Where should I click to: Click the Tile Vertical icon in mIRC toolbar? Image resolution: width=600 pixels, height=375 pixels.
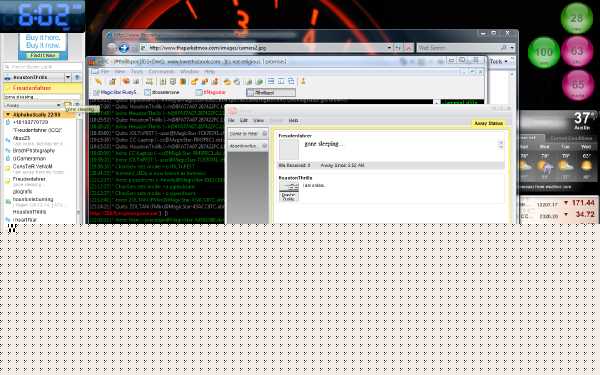[281, 82]
